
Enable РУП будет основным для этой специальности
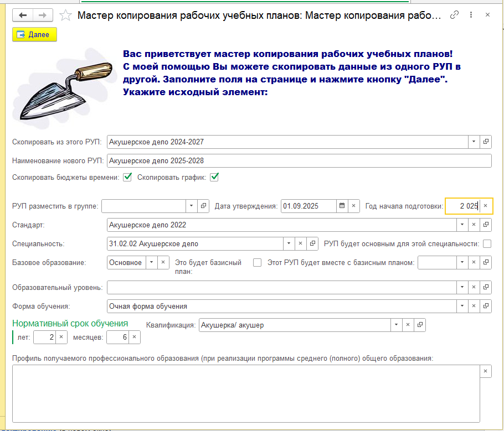pos(487,243)
